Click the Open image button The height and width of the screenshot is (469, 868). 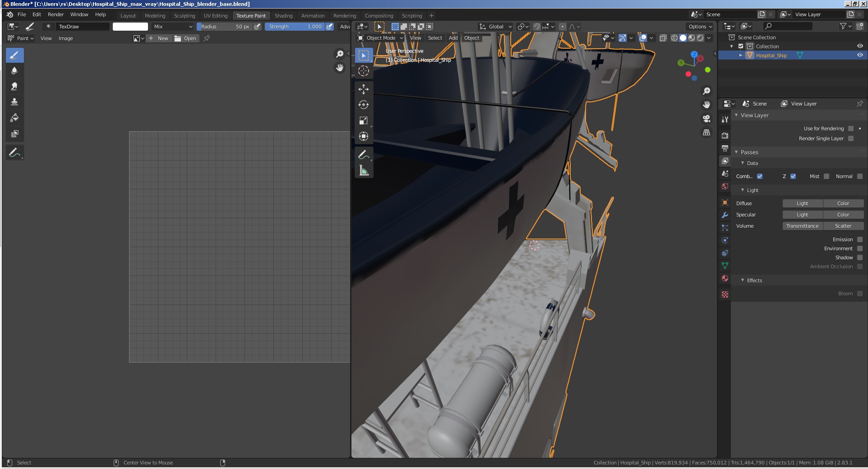click(185, 38)
